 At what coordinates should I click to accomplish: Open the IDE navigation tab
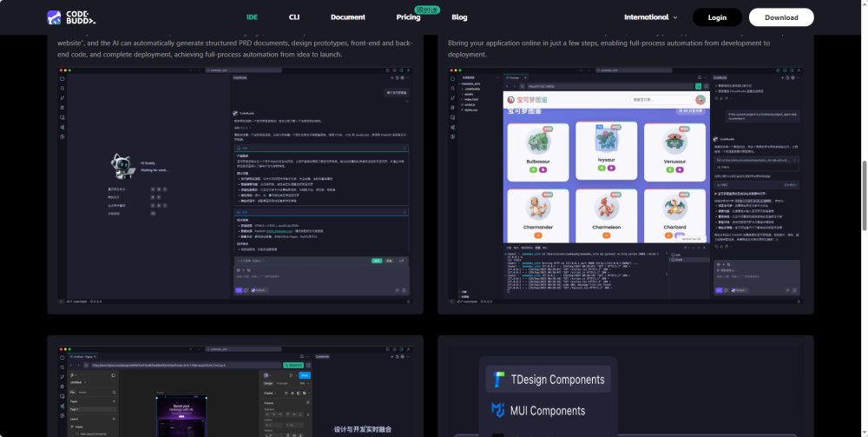click(252, 17)
